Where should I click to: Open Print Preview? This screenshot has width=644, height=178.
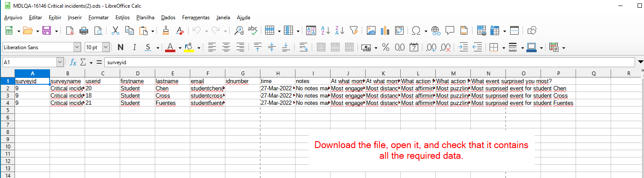98,30
